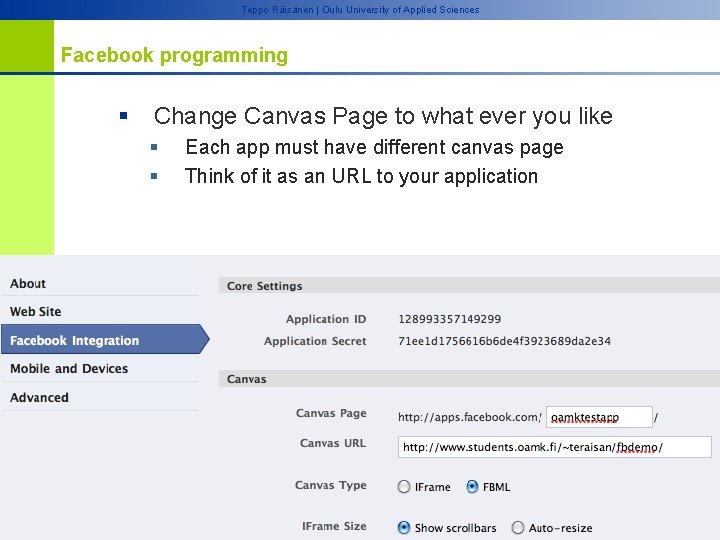Select Show scrollbars for IFrame Size
Screen dimensions: 720x540
coord(404,528)
